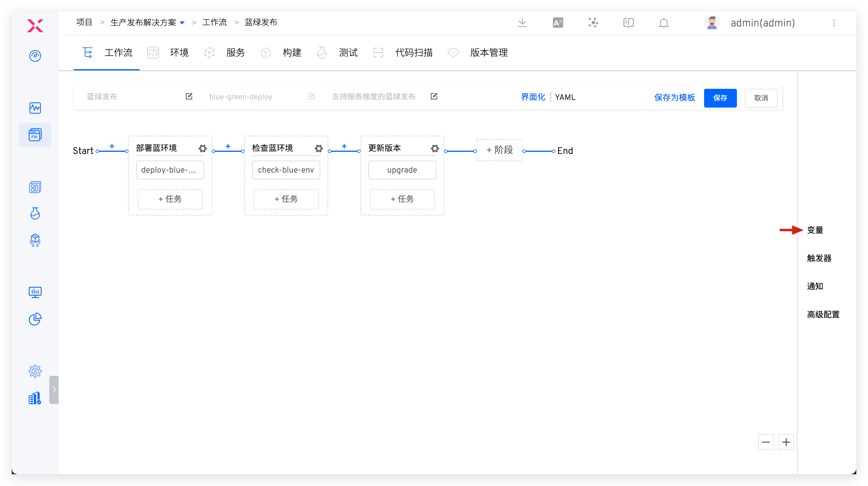Open the vertical three-dot user menu
Image resolution: width=868 pixels, height=486 pixels.
click(x=834, y=23)
